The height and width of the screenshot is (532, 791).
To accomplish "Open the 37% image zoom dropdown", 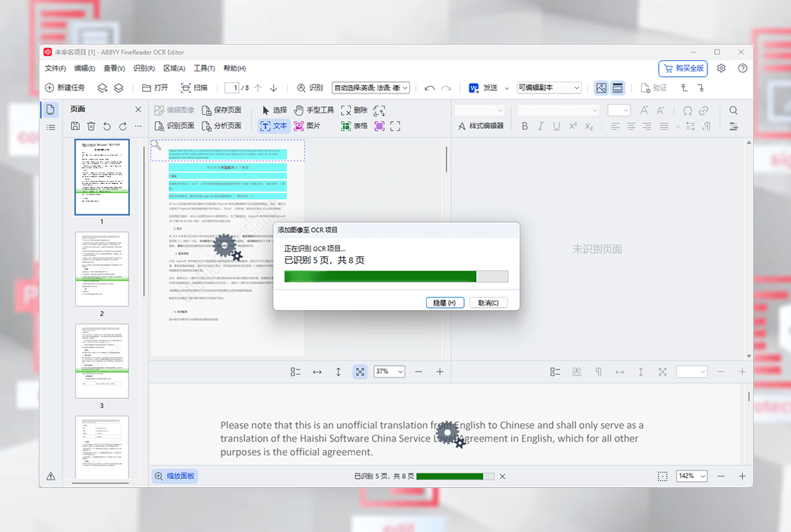I will [x=389, y=372].
